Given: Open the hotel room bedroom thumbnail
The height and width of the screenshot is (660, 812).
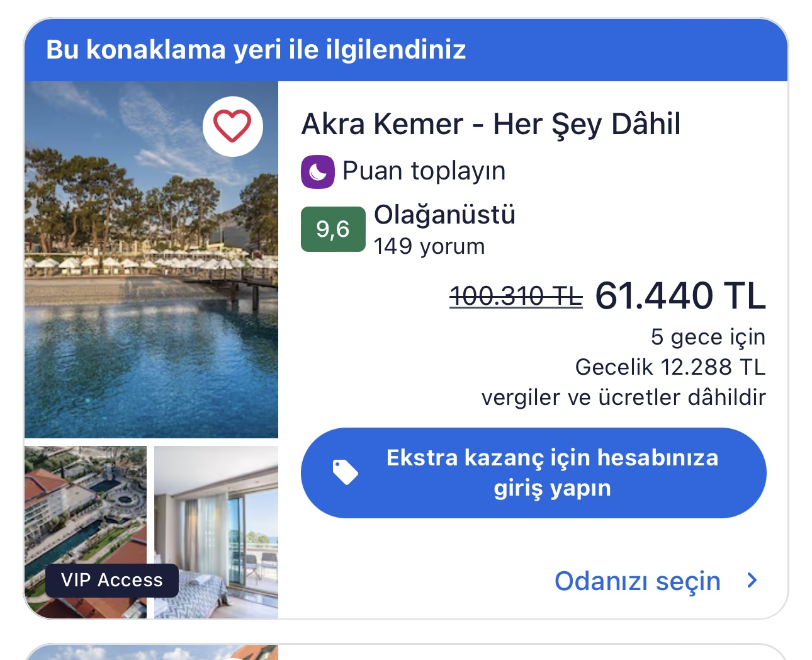Looking at the screenshot, I should (216, 532).
